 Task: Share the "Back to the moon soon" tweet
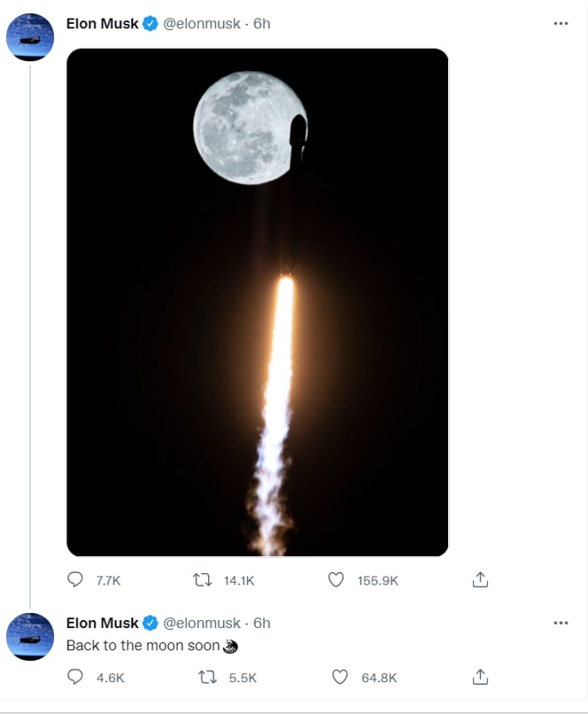pyautogui.click(x=480, y=678)
